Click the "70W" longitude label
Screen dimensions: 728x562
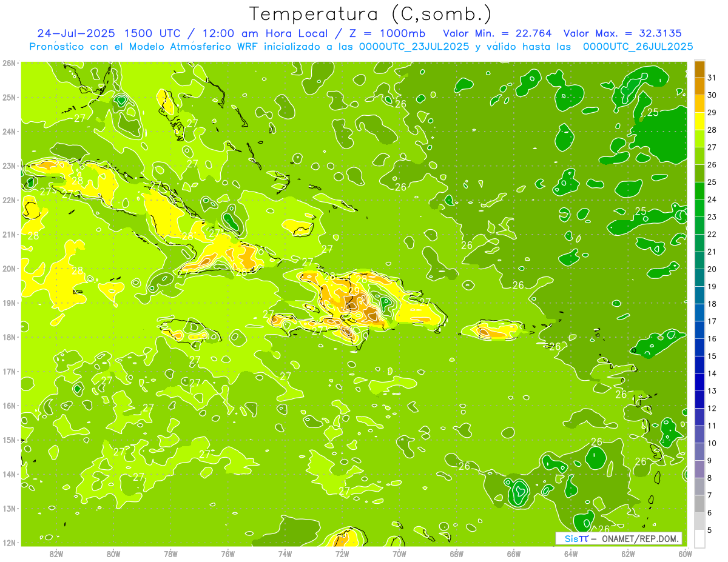[399, 554]
